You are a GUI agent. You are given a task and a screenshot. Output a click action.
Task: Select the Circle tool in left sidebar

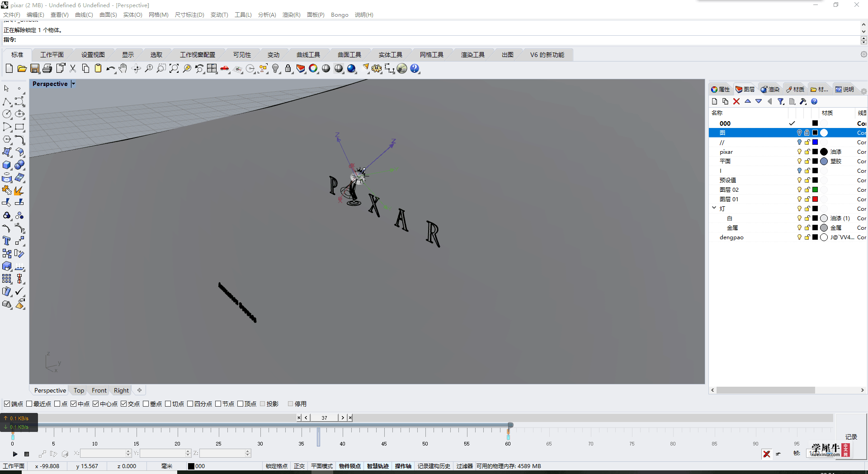(x=7, y=114)
